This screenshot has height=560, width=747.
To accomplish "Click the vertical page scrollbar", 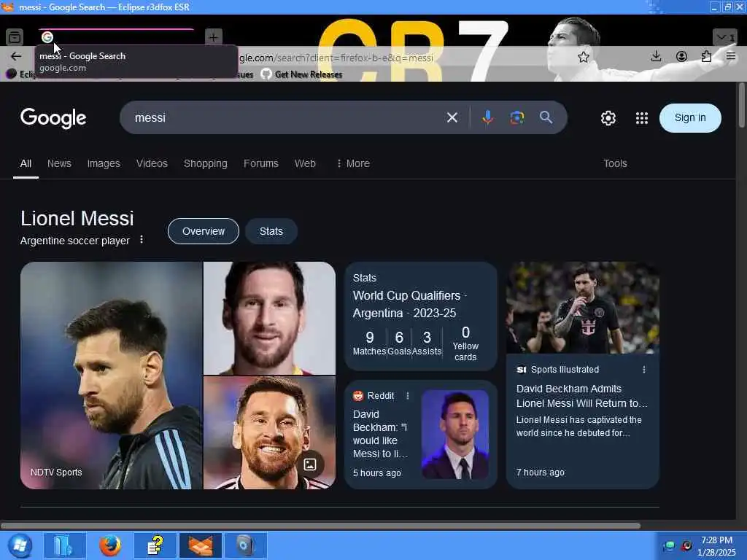I will point(741,105).
